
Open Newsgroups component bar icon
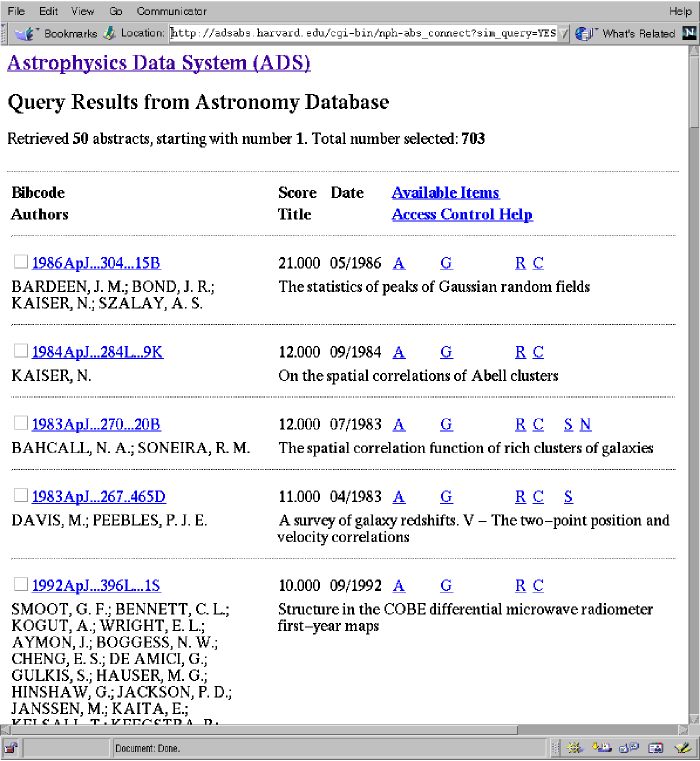click(629, 748)
